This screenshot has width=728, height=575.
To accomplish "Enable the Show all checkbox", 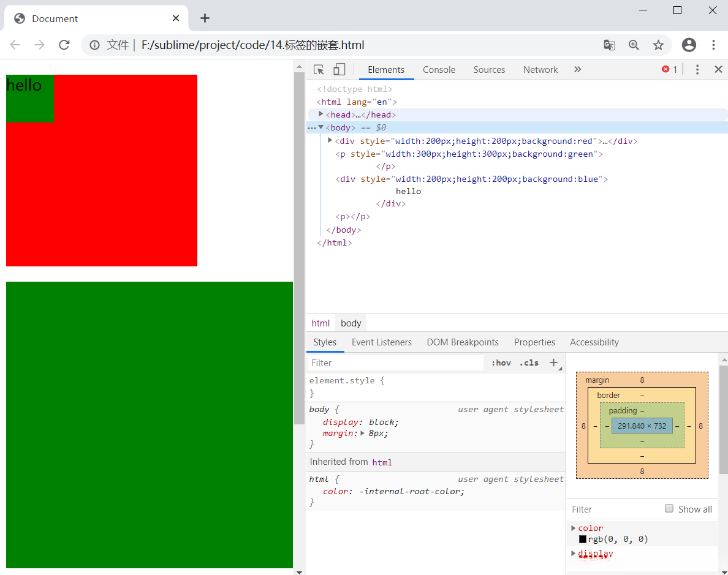I will pos(669,509).
